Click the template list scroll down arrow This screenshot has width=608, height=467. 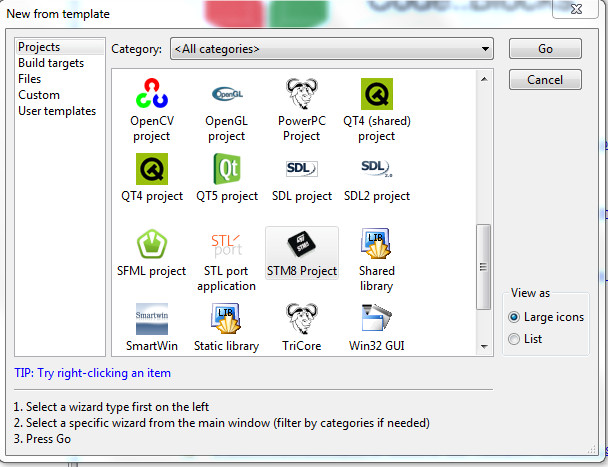(484, 346)
